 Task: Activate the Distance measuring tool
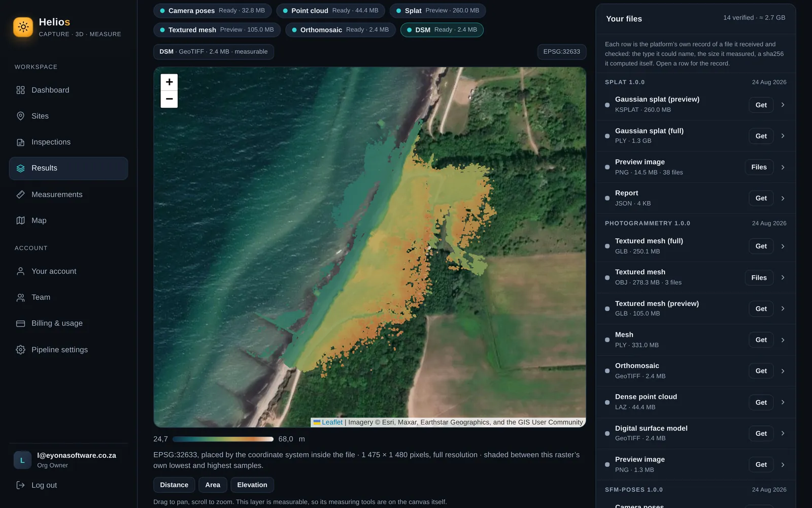[174, 485]
